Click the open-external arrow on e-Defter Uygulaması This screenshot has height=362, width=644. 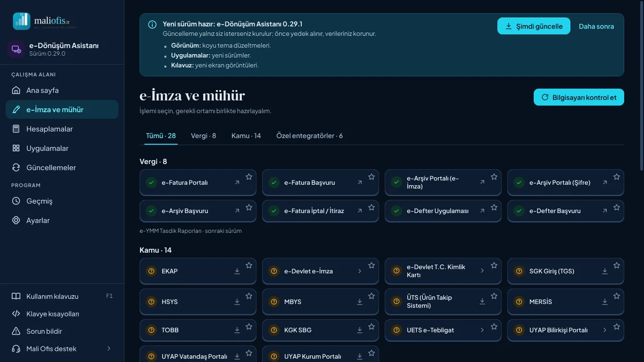point(482,211)
